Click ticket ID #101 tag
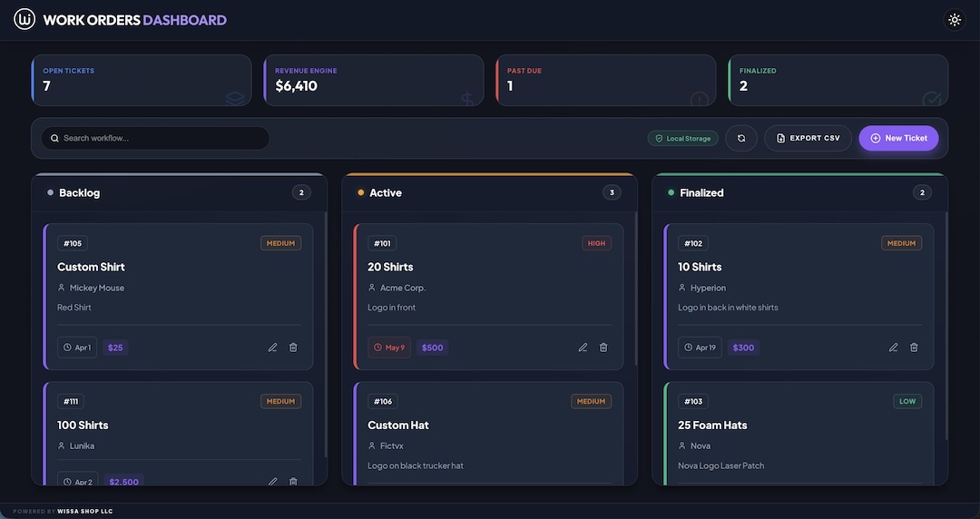The width and height of the screenshot is (980, 519). pyautogui.click(x=382, y=243)
